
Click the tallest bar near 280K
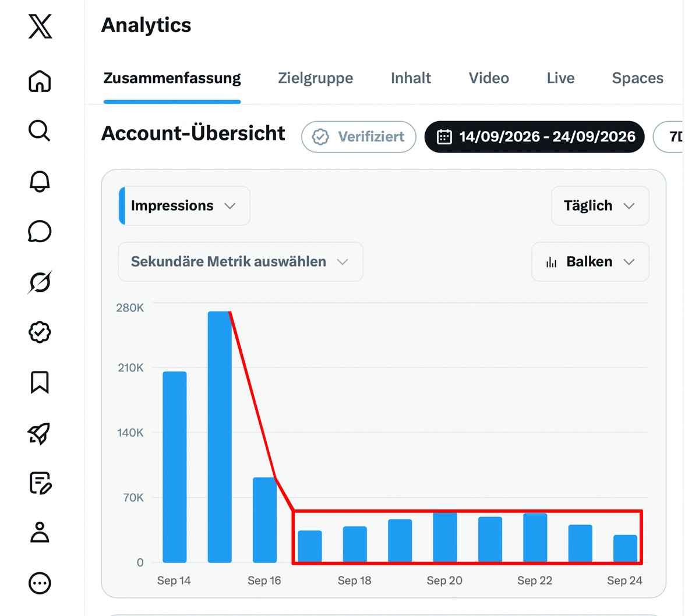click(x=220, y=437)
